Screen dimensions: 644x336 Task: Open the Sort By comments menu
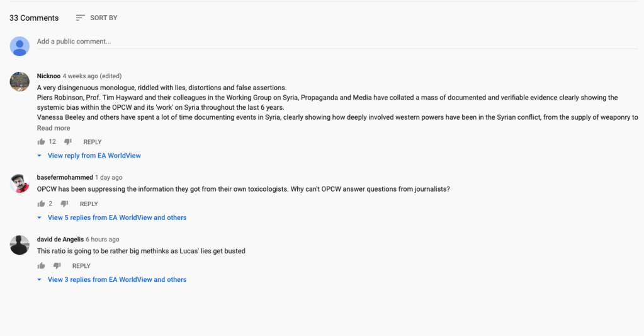click(96, 18)
